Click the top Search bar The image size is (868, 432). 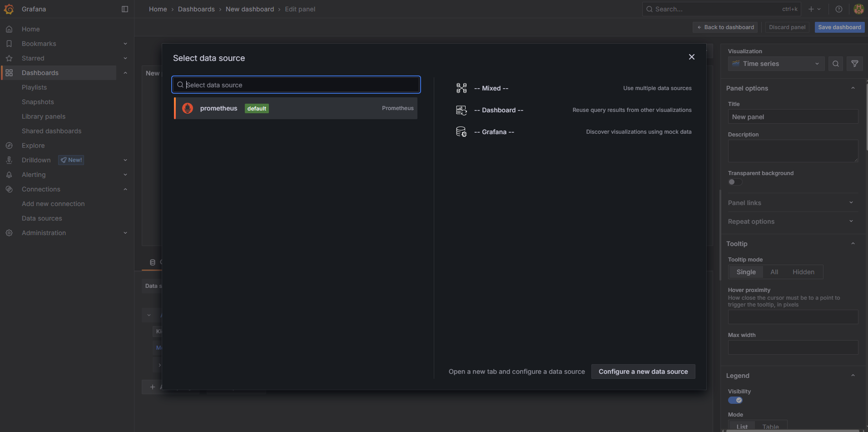click(x=721, y=9)
